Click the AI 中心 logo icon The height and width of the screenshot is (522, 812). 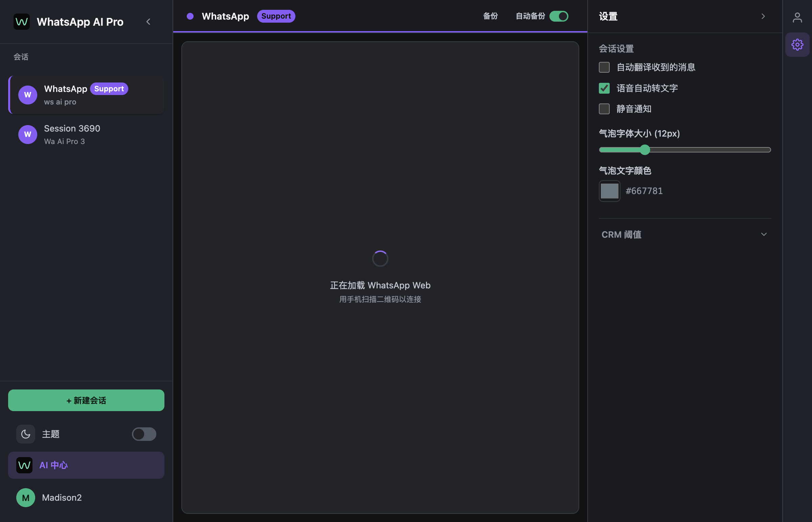(24, 465)
